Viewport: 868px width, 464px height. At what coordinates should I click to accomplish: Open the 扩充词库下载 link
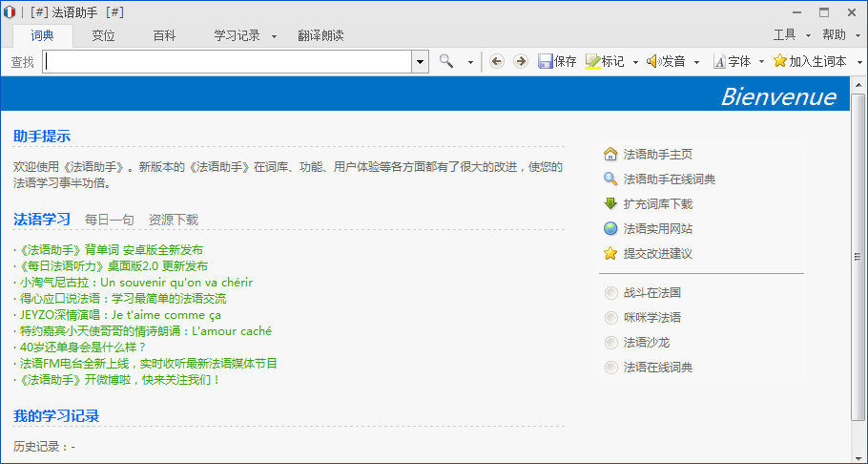pos(657,204)
